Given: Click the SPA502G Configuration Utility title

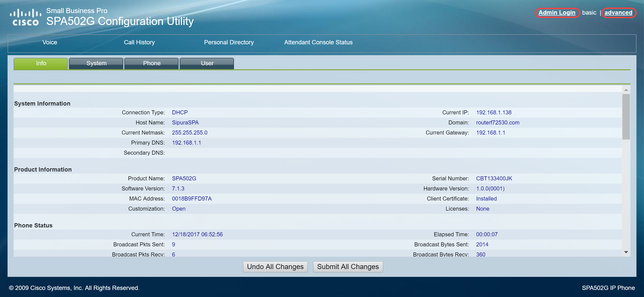Looking at the screenshot, I should [x=120, y=21].
